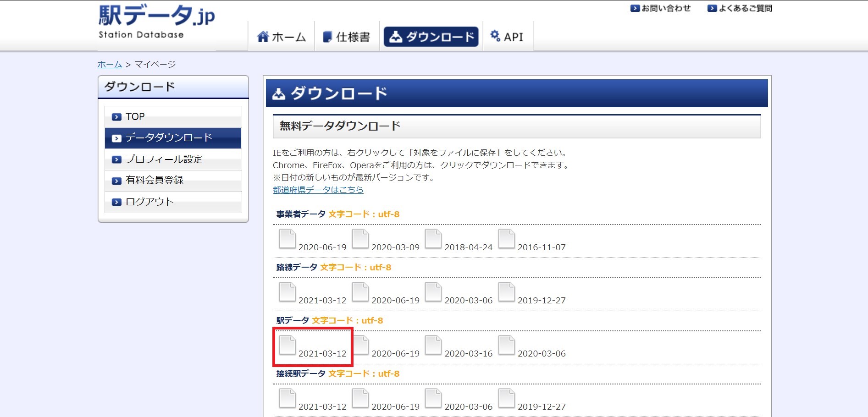Open 都道府県データはこちら link
Viewport: 868px width, 417px height.
click(x=318, y=190)
